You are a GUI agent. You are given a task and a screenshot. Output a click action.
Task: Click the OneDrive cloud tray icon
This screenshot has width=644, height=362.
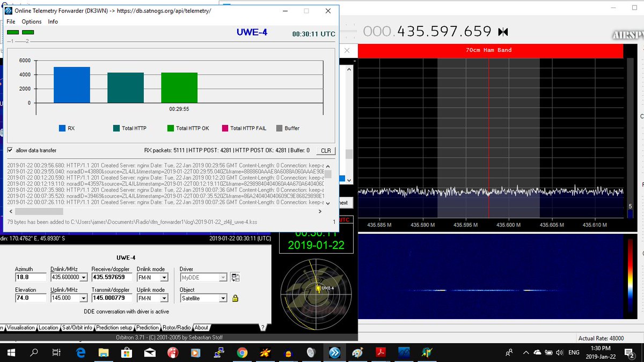(x=537, y=352)
